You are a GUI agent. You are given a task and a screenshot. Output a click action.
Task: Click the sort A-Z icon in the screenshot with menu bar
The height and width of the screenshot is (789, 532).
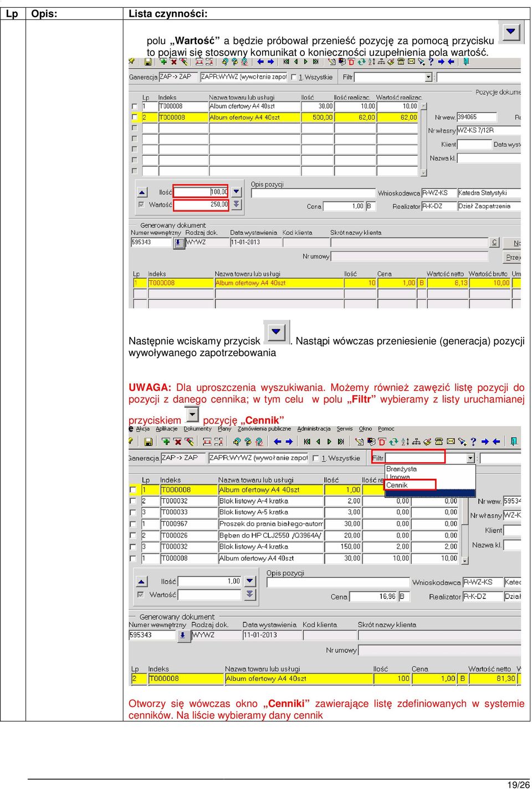pyautogui.click(x=405, y=442)
